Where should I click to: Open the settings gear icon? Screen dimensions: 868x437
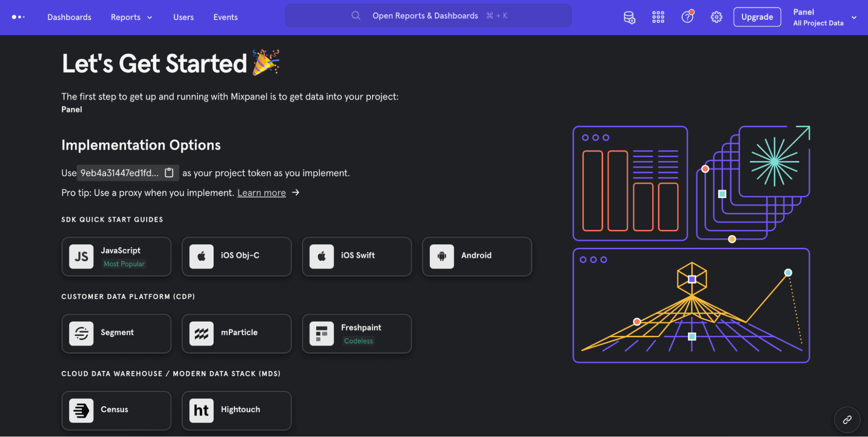[716, 17]
